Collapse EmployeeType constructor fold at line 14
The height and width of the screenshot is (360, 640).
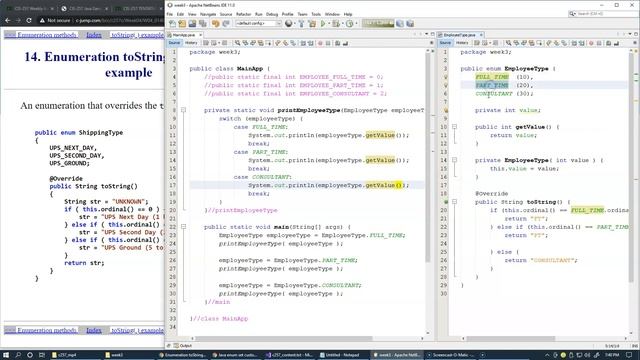click(x=454, y=160)
